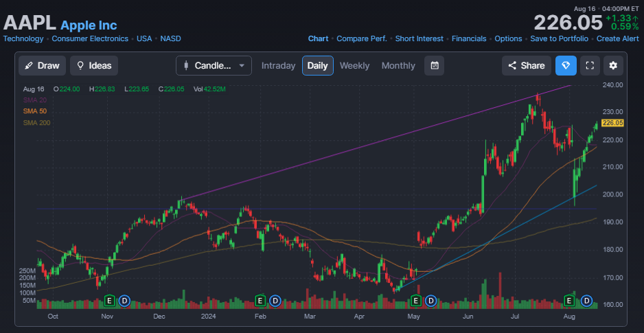Click the Vol 42.52M value
The height and width of the screenshot is (333, 644).
pos(209,89)
